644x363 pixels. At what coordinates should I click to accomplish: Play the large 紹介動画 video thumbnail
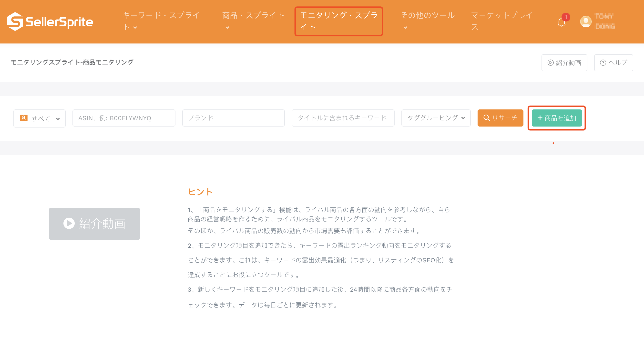tap(94, 224)
